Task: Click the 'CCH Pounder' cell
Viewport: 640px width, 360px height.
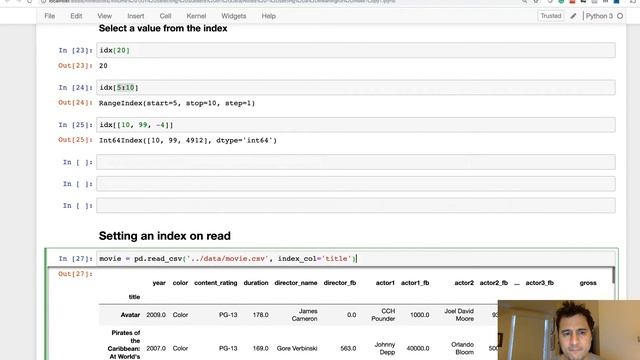Action: pos(383,315)
